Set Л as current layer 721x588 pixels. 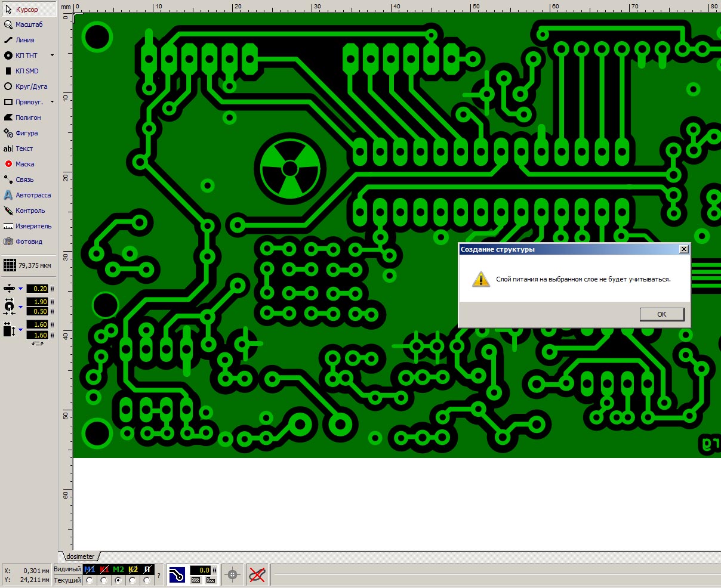[x=147, y=580]
